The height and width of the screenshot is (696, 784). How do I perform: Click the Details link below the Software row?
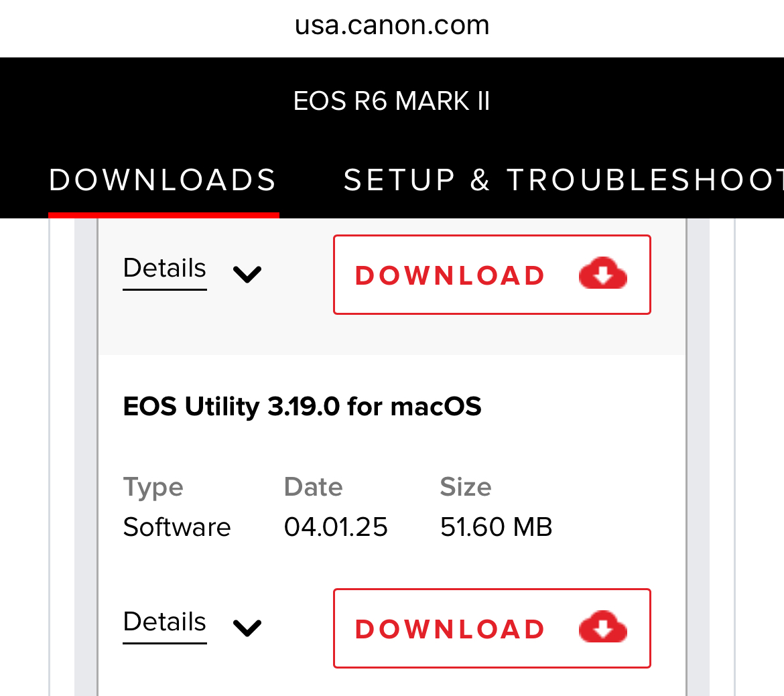[164, 622]
